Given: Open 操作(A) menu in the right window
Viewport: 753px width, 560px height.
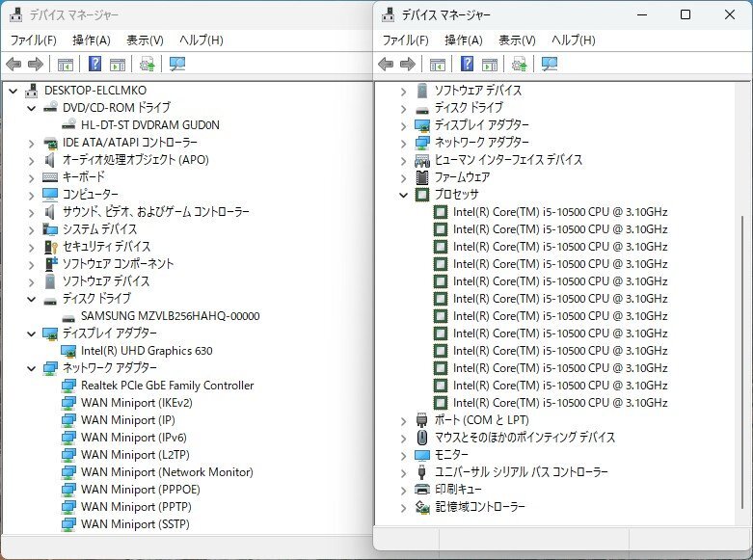Looking at the screenshot, I should (463, 40).
